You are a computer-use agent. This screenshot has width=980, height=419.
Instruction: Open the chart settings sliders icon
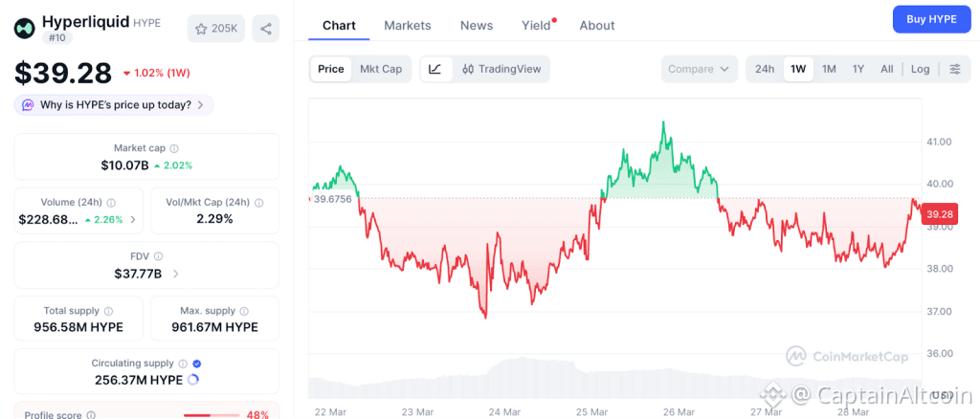pos(954,69)
